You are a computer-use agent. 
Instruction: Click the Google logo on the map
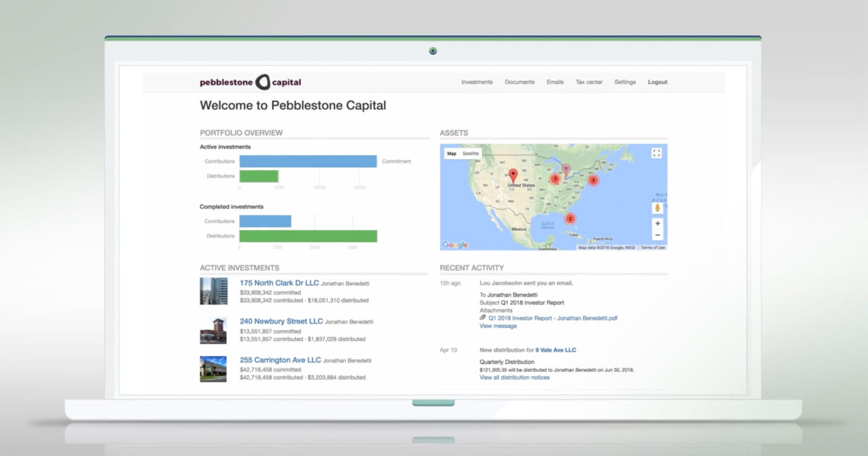(x=454, y=245)
